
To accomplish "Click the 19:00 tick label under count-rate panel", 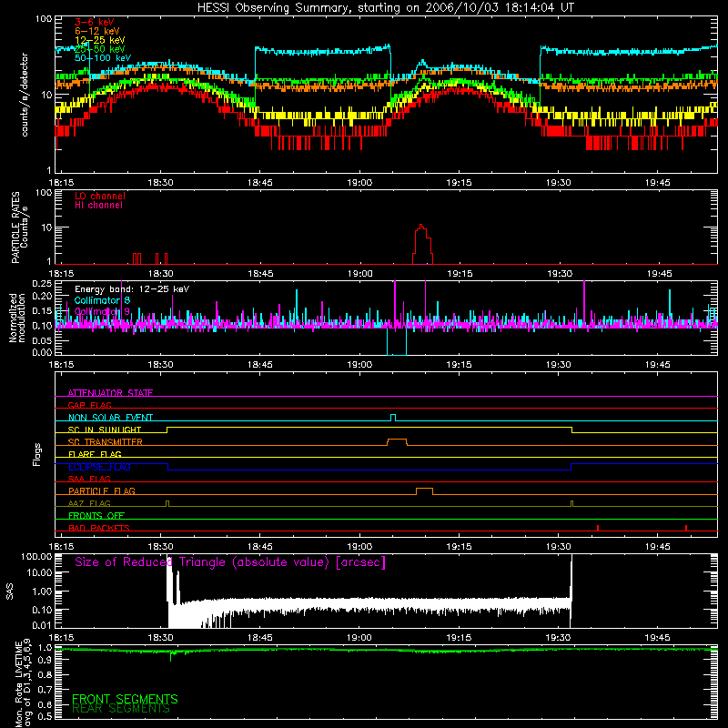I will 359,183.
